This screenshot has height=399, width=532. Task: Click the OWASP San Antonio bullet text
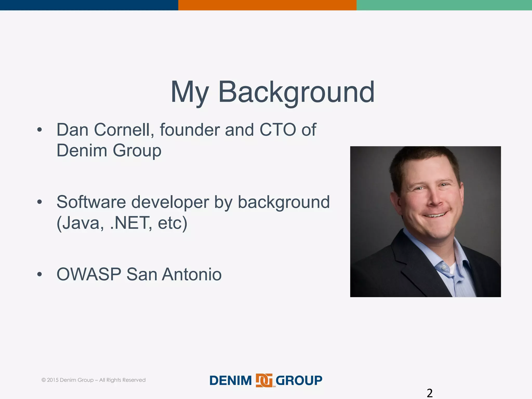[139, 274]
